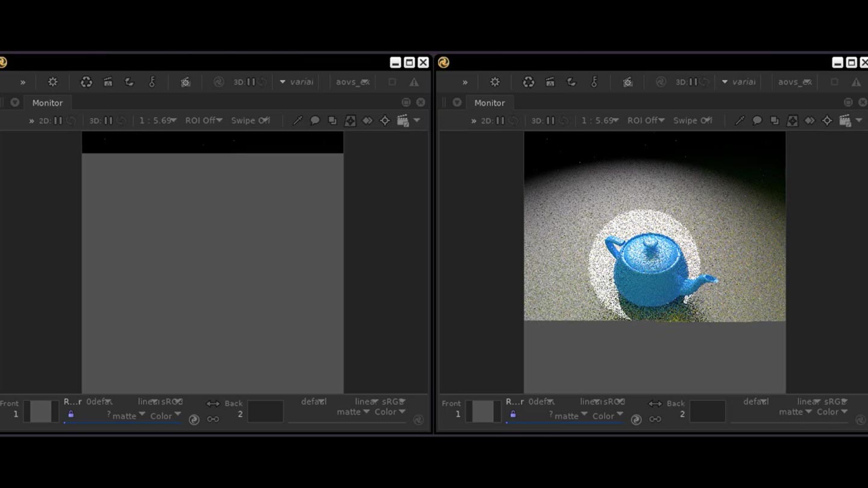Toggle the 3D pause button in right Monitor toolbar
The height and width of the screenshot is (488, 868).
(x=550, y=120)
